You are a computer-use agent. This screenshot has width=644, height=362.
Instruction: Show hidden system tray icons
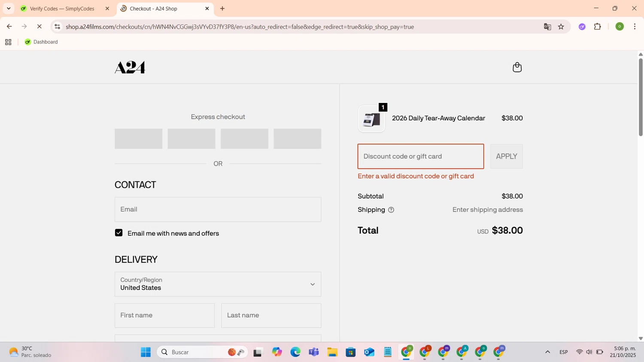[x=547, y=352]
